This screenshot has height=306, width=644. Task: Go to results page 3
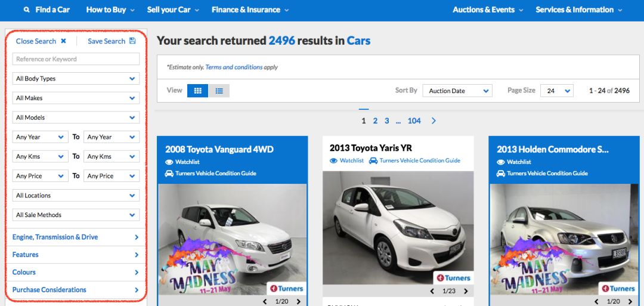click(387, 120)
